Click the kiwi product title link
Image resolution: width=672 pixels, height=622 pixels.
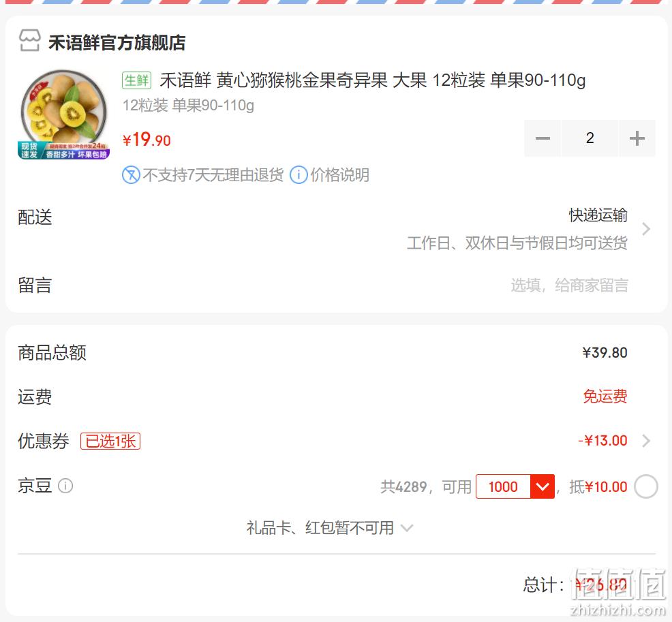(372, 80)
